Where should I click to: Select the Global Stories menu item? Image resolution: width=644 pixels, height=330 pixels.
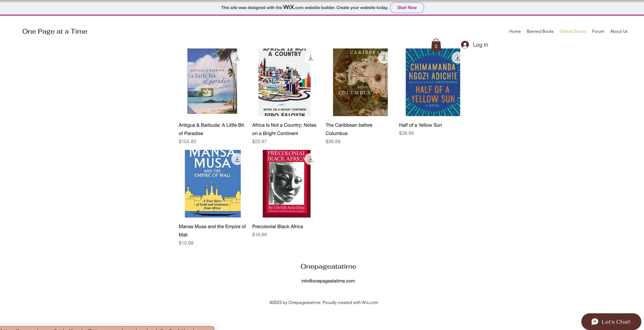[x=573, y=31]
